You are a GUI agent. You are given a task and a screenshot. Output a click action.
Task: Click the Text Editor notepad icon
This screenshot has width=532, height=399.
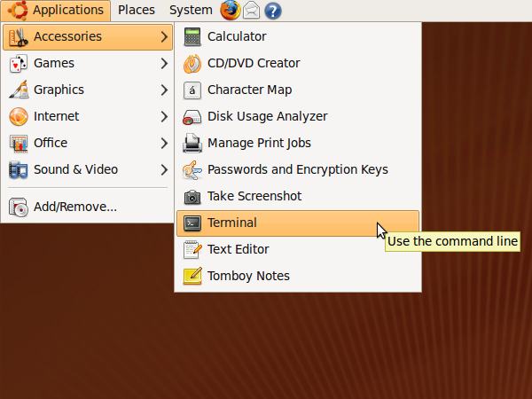[192, 249]
